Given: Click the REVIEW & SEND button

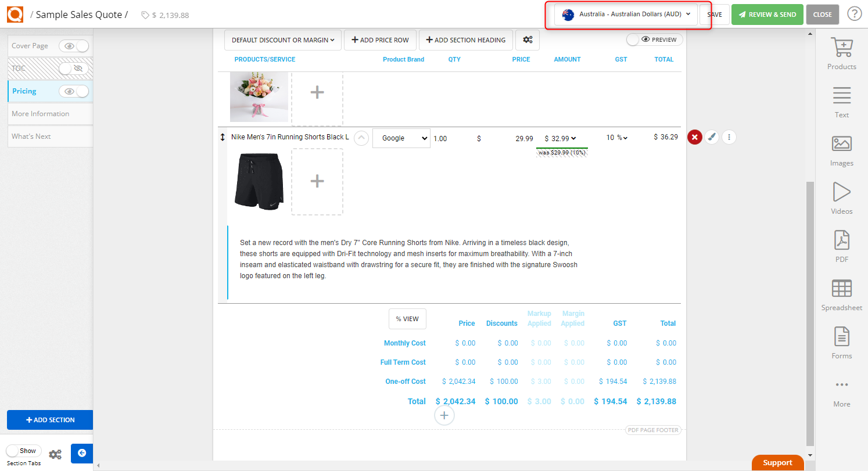Looking at the screenshot, I should 767,14.
